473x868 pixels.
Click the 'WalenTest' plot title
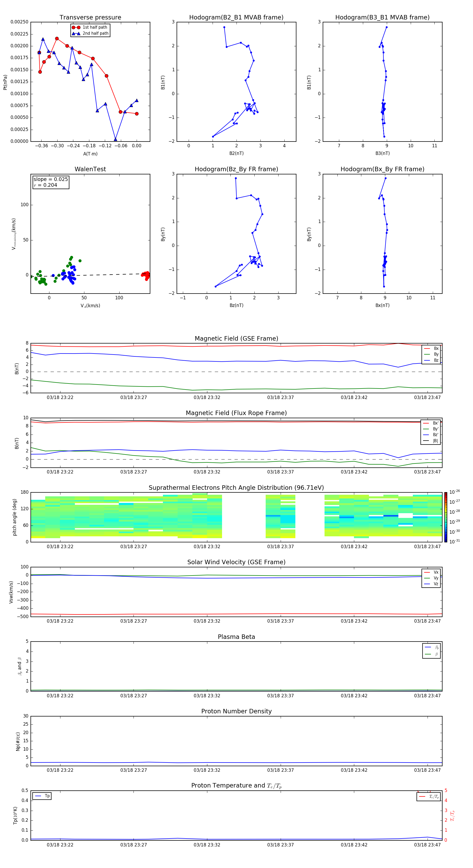(90, 169)
